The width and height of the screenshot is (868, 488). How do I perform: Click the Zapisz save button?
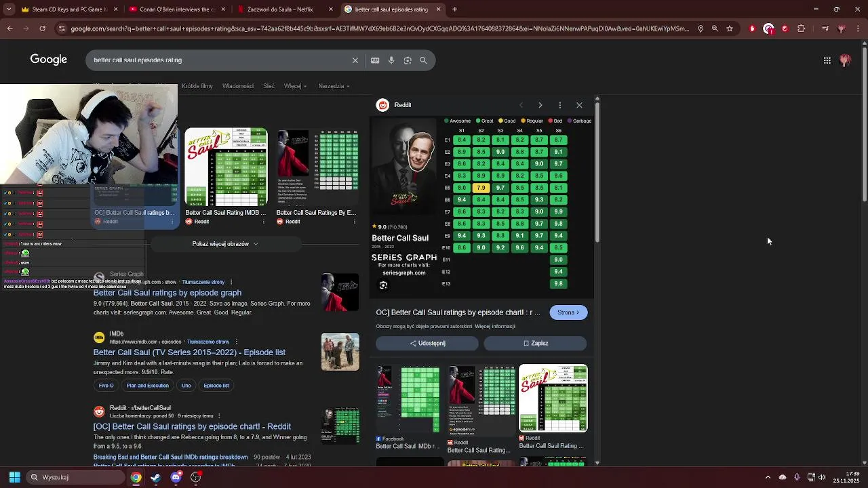[x=535, y=344]
